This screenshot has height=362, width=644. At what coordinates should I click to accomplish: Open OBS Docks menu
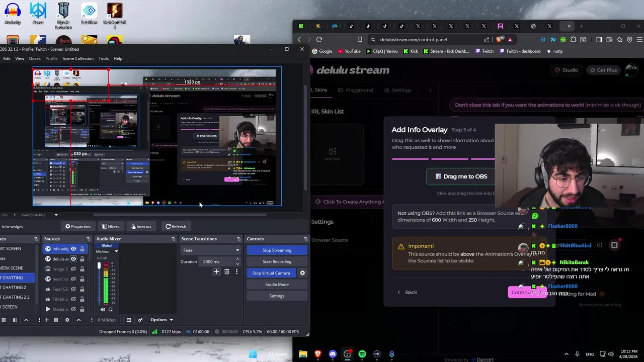35,58
